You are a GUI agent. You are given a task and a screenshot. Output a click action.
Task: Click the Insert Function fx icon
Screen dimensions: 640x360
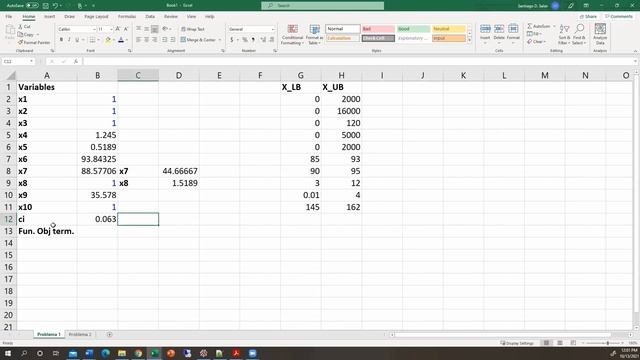(76, 61)
